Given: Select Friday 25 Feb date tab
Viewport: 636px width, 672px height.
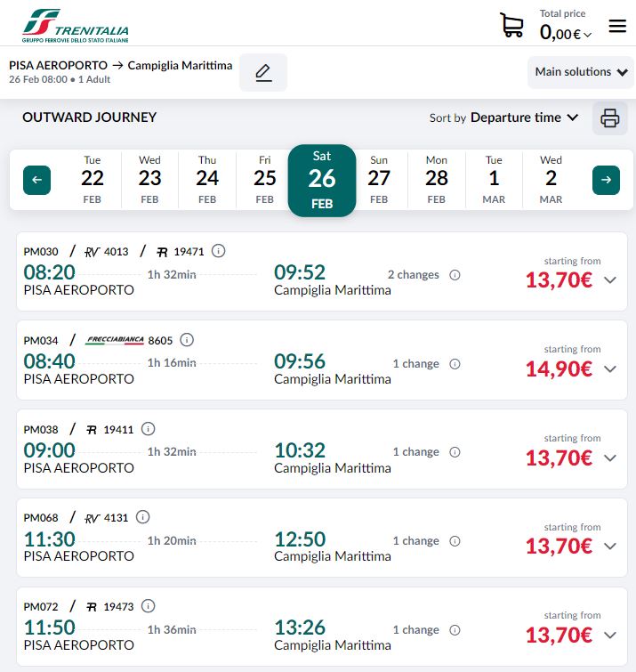Looking at the screenshot, I should [x=265, y=180].
